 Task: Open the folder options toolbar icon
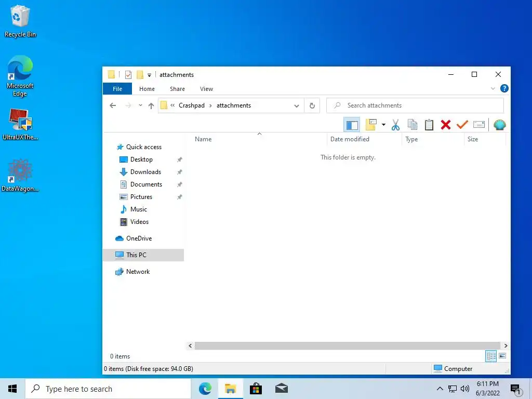pyautogui.click(x=371, y=125)
